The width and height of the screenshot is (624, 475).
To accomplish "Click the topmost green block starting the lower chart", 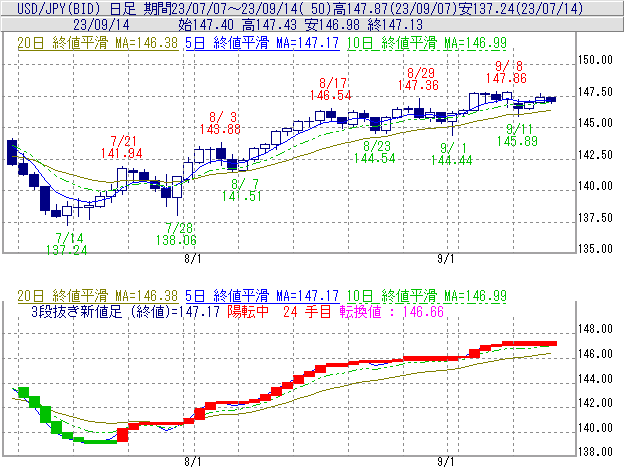I will pyautogui.click(x=23, y=392).
